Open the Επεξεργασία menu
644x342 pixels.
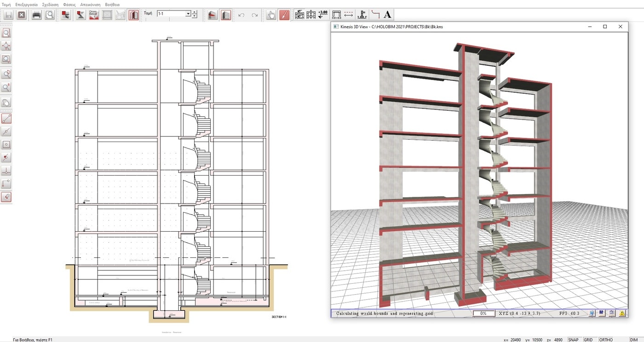pos(27,4)
